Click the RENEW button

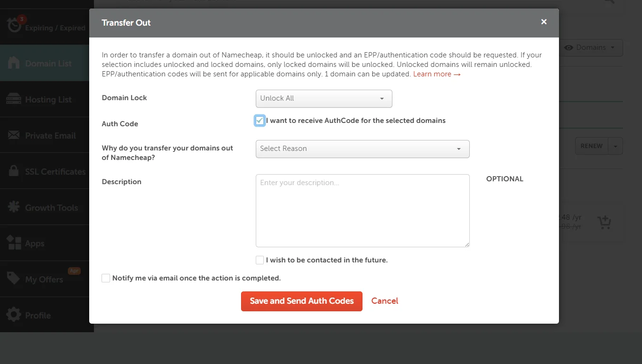(x=591, y=146)
